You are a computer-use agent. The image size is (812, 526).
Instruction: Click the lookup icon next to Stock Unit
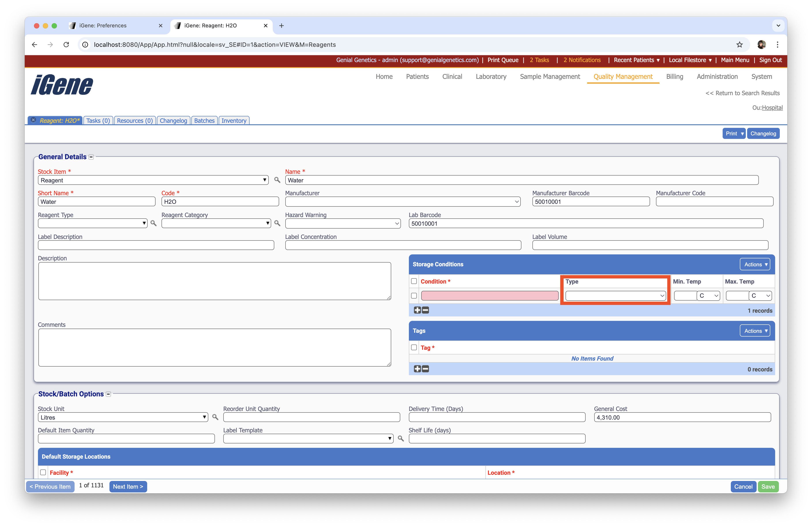(x=215, y=417)
